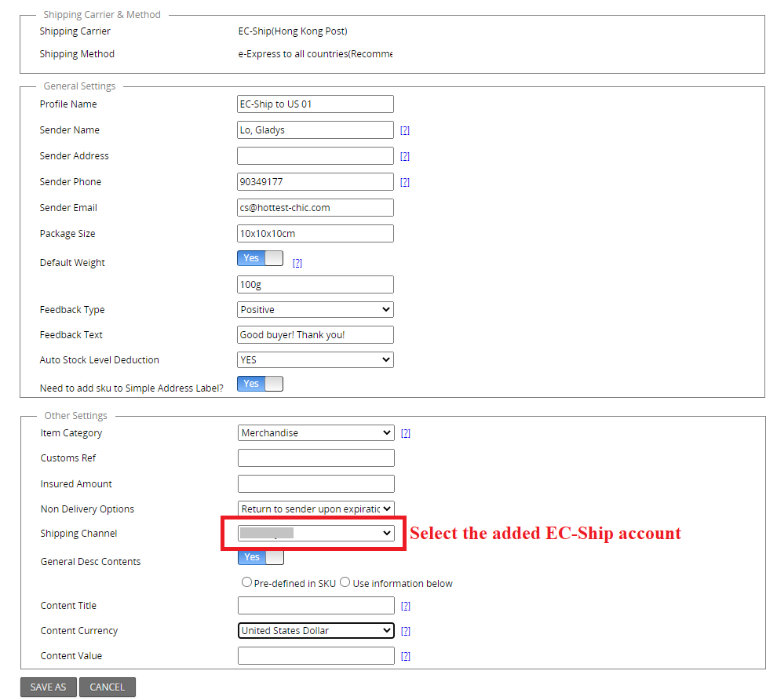Click the empty Sender Address field

click(x=316, y=155)
